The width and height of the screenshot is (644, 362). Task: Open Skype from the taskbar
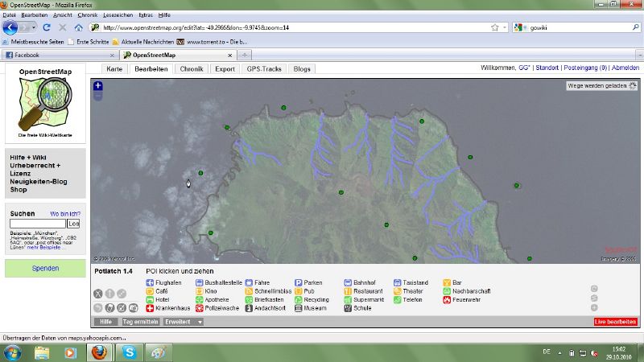[x=130, y=352]
